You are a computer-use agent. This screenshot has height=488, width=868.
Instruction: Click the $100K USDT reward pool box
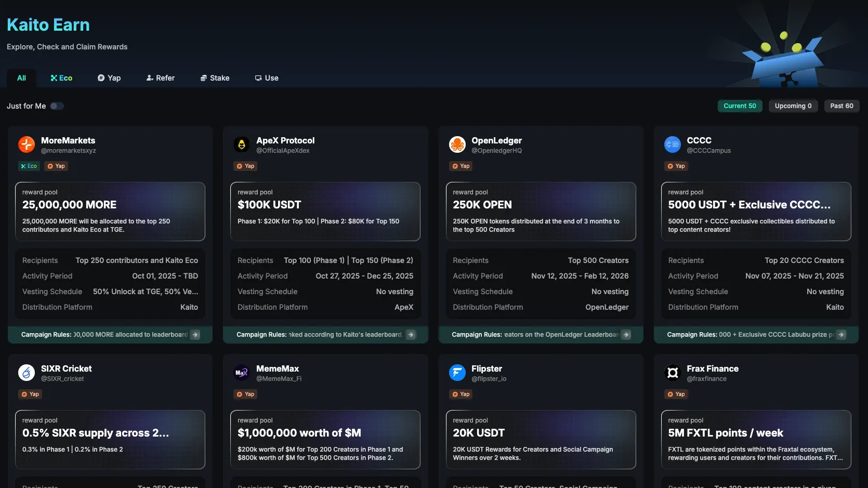click(x=325, y=212)
